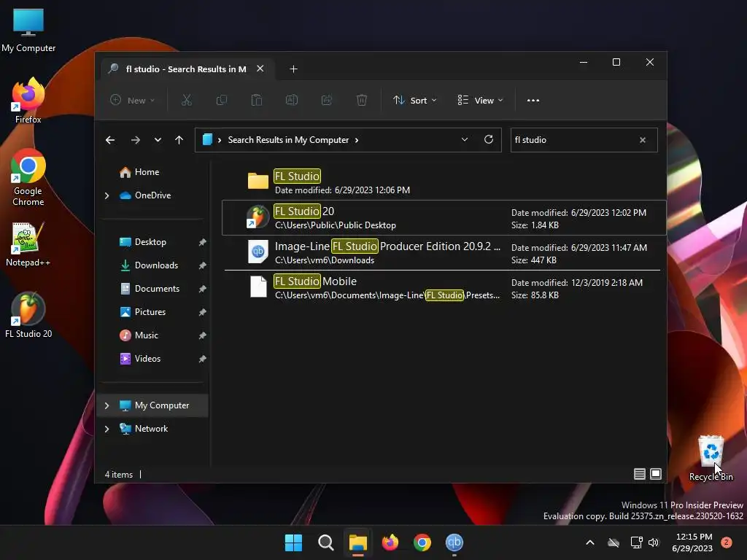Open Desktop in navigation pane
The height and width of the screenshot is (560, 747).
pos(150,242)
